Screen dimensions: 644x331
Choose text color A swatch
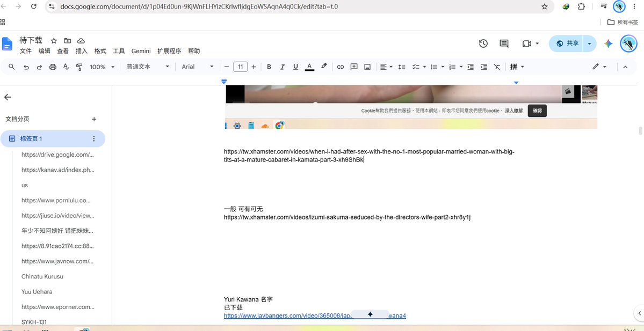coord(309,67)
